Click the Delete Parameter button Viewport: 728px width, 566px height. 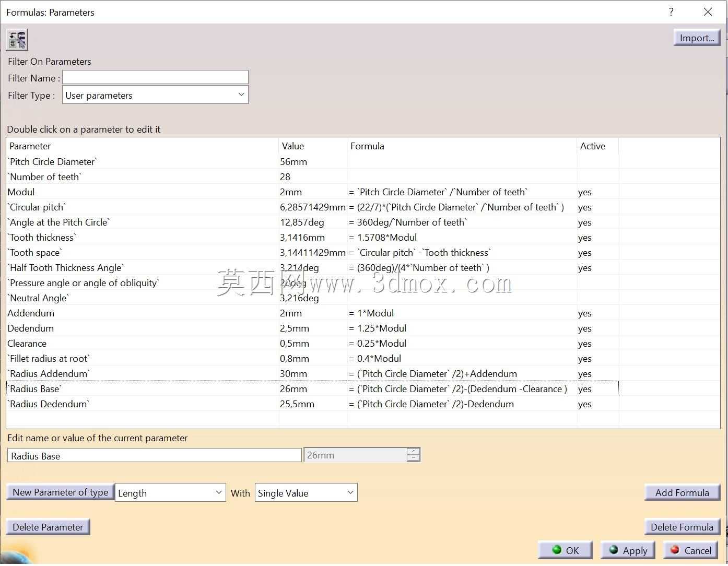click(48, 527)
